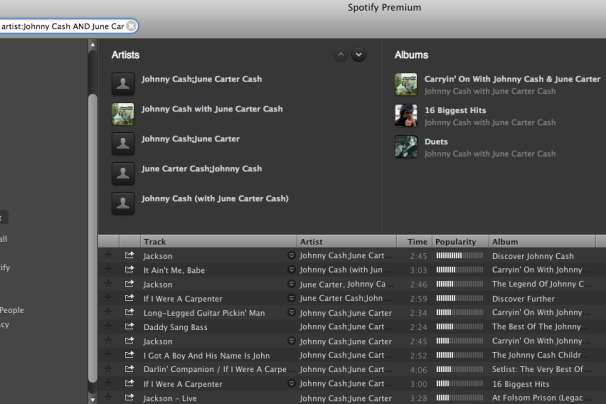Sort by the Time column header
Screen dimensions: 606x404
[414, 242]
